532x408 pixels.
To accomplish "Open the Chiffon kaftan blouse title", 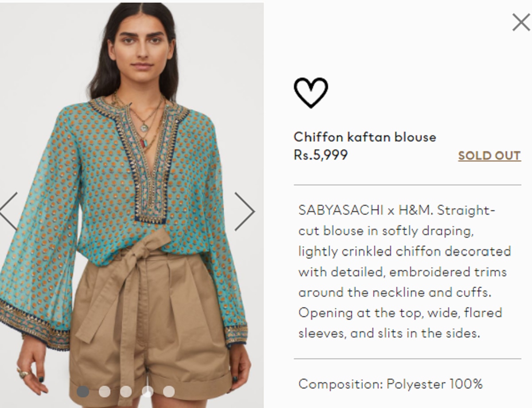I will coord(365,137).
